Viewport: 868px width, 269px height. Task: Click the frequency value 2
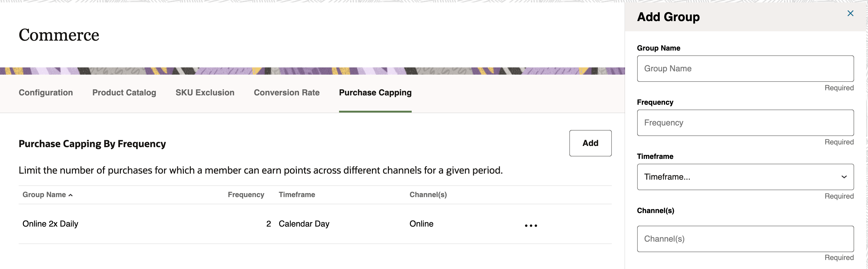point(268,224)
